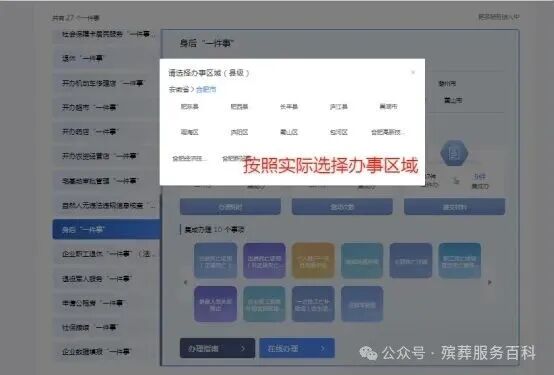
Task: Open 退役军人服务 一件事 in sidebar
Action: tap(106, 279)
